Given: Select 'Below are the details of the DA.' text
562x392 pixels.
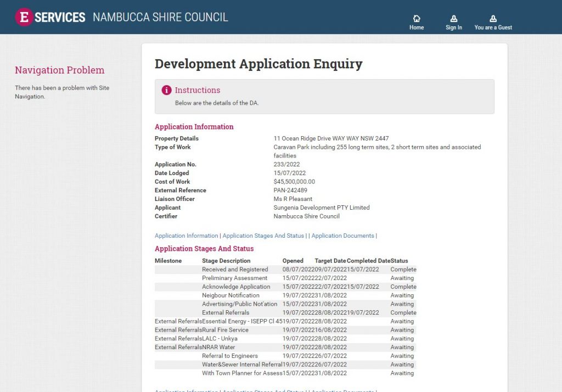Looking at the screenshot, I should [217, 103].
